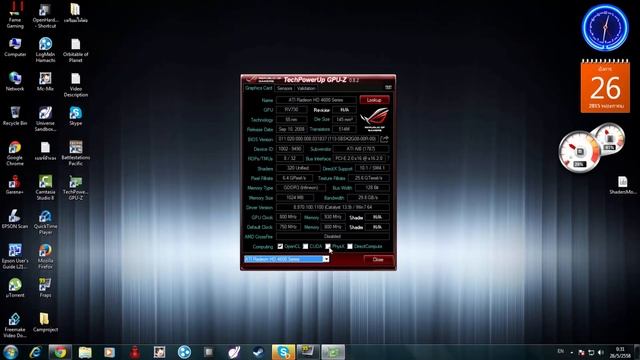640x360 pixels.
Task: Select Freemake Video desktop icon
Action: coord(15,325)
